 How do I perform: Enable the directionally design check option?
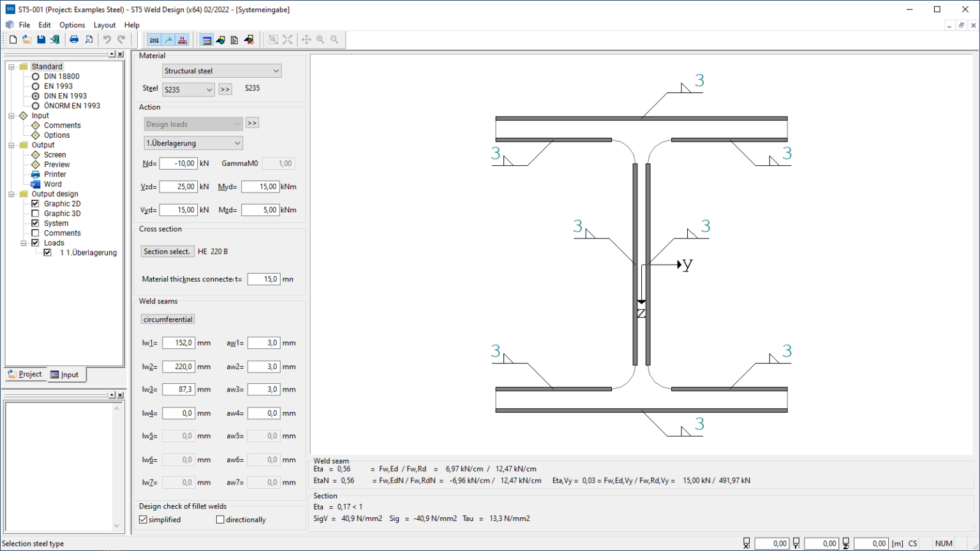(219, 519)
